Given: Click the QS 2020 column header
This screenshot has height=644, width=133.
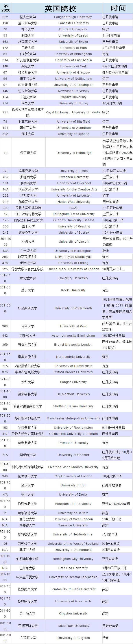Looking at the screenshot, I should (5, 8).
